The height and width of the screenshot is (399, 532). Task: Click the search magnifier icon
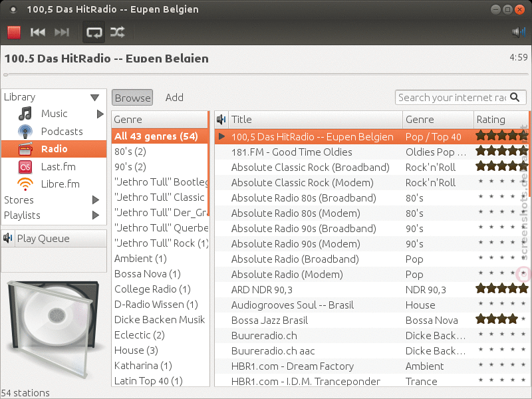(515, 97)
